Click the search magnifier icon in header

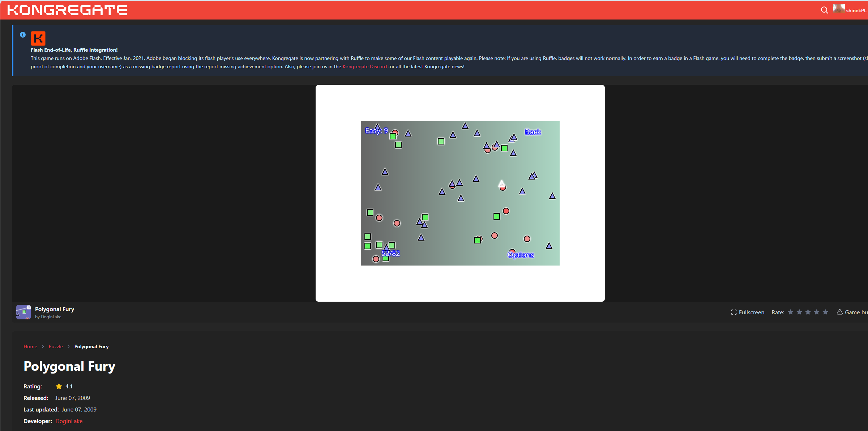[x=824, y=10]
